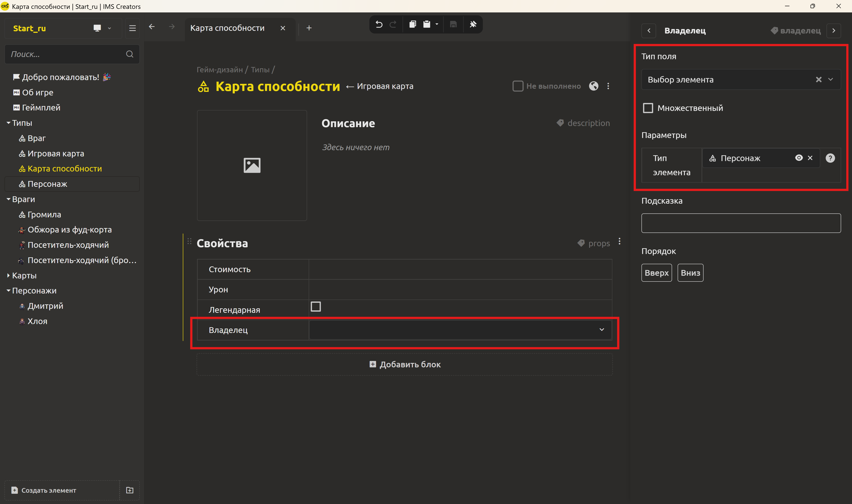This screenshot has width=852, height=504.
Task: Close the Карта способности tab
Action: tap(283, 28)
